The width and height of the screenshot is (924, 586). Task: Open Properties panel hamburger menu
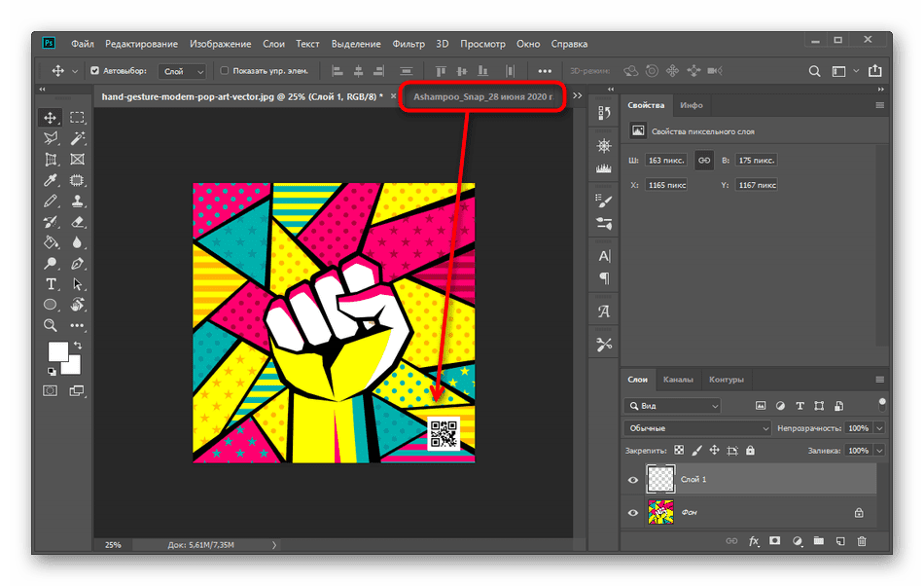880,105
